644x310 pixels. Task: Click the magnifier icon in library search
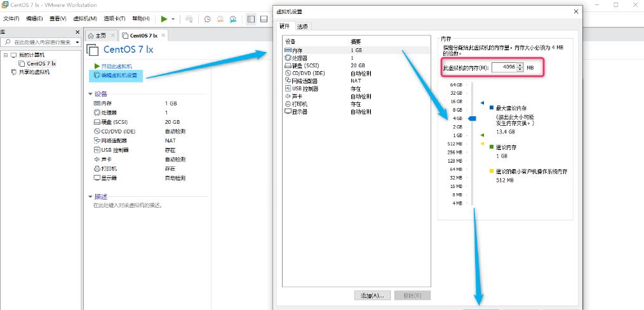(x=8, y=42)
